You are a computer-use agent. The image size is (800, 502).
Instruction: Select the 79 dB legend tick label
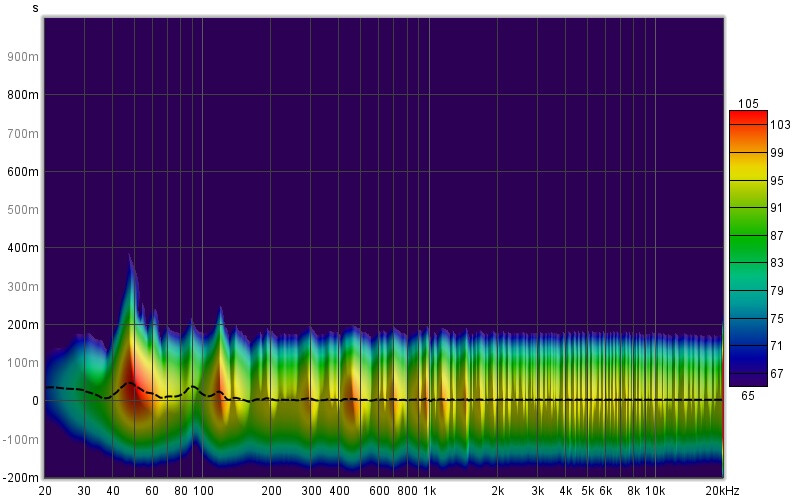[777, 291]
